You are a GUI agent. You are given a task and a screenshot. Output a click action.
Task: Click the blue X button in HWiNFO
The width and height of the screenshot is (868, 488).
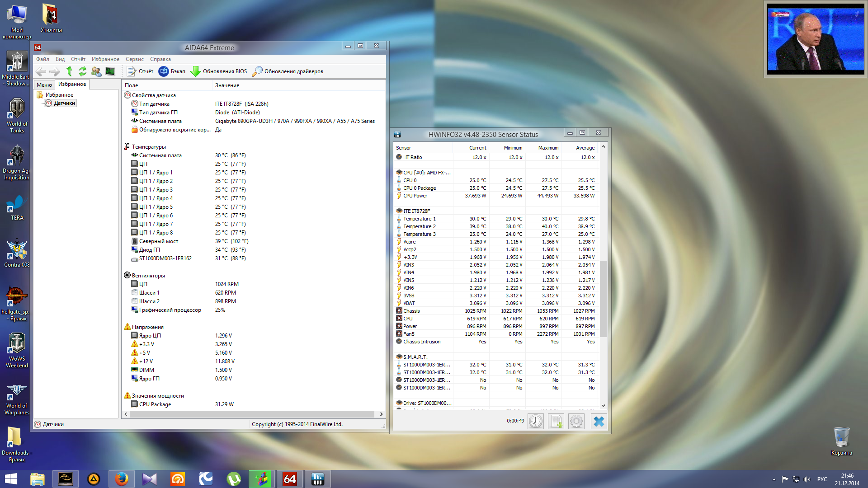click(599, 422)
